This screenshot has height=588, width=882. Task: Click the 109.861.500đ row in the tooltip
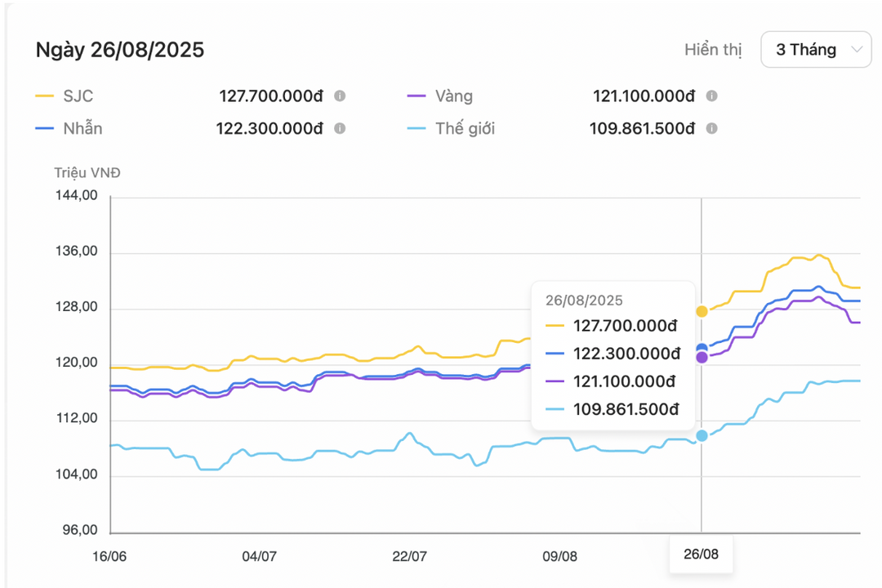pos(613,409)
